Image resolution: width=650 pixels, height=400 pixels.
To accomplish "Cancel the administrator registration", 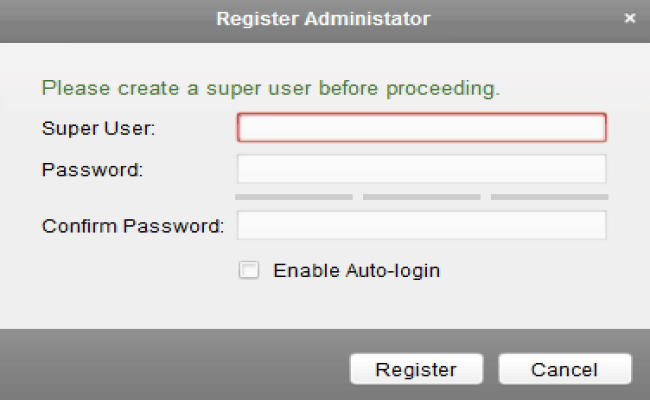I will (x=564, y=369).
